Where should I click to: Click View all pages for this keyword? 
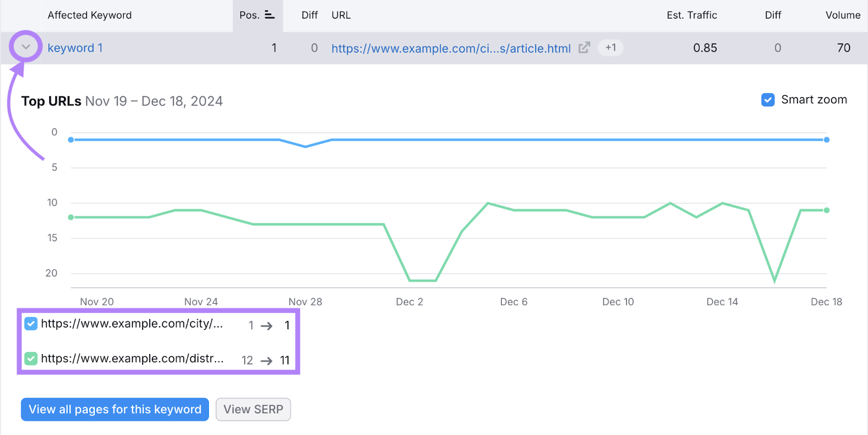click(115, 409)
